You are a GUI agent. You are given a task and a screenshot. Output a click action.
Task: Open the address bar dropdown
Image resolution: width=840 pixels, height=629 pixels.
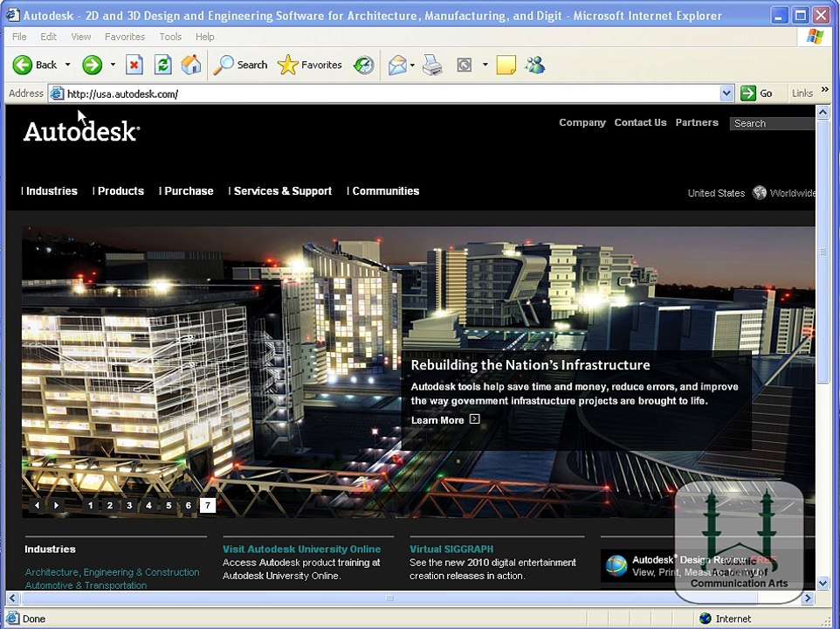(x=726, y=93)
